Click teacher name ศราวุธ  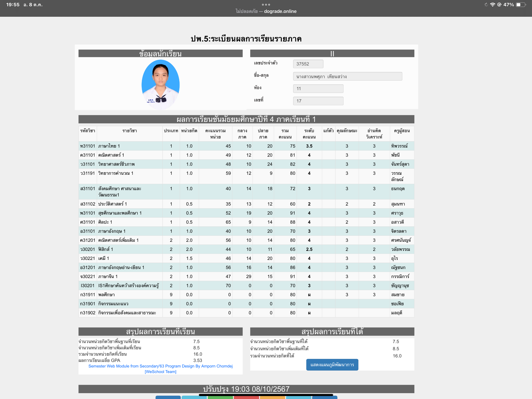click(x=397, y=213)
